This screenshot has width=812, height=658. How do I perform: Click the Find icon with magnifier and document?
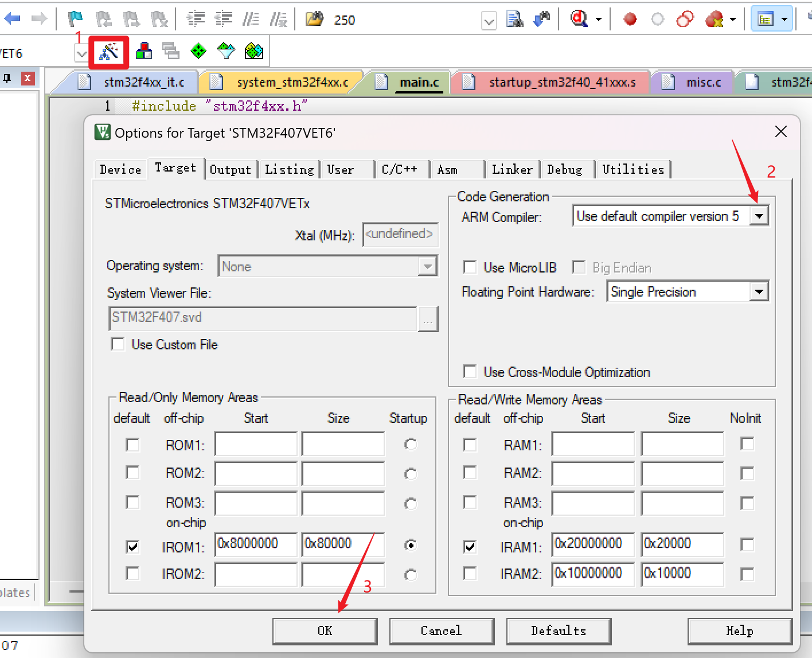pos(514,20)
